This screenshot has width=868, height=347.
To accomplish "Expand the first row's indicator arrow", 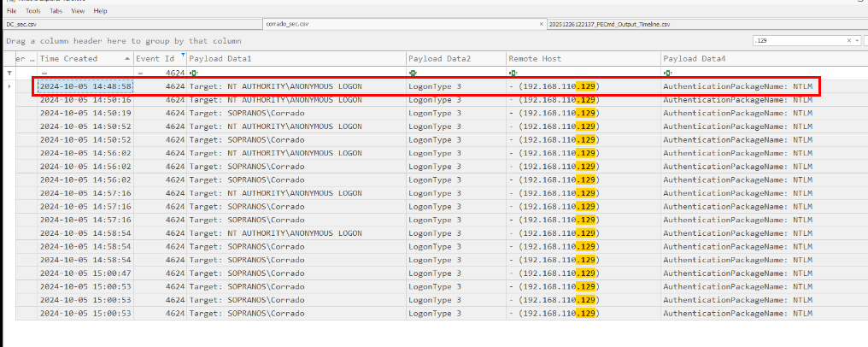I will coord(9,86).
